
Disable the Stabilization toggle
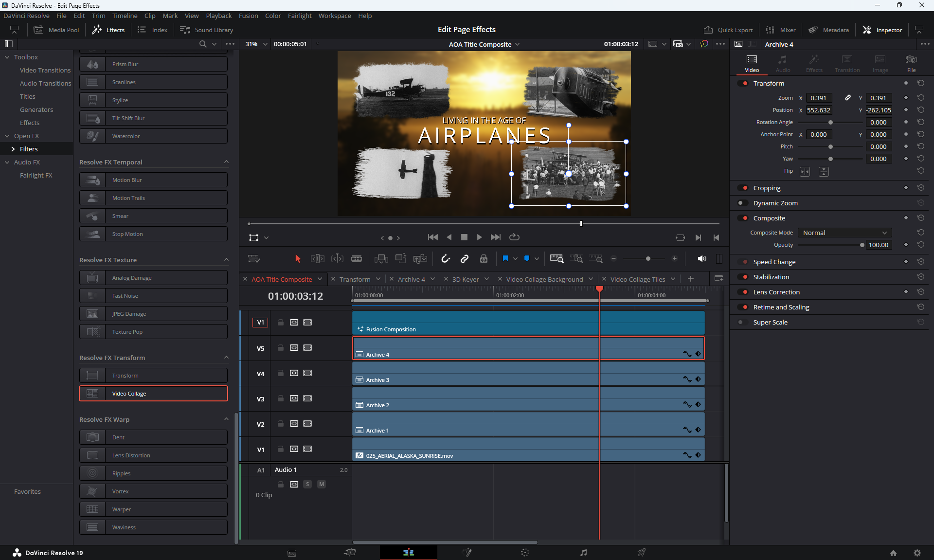[742, 277]
